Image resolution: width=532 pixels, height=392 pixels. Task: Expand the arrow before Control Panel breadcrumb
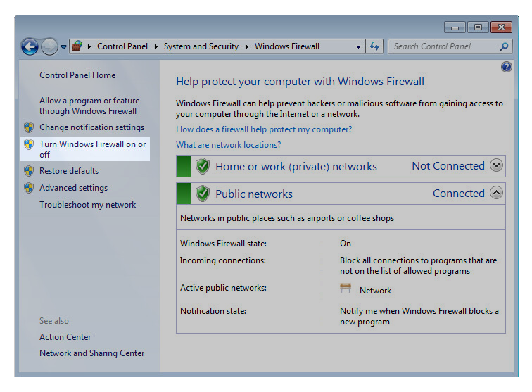coord(89,46)
